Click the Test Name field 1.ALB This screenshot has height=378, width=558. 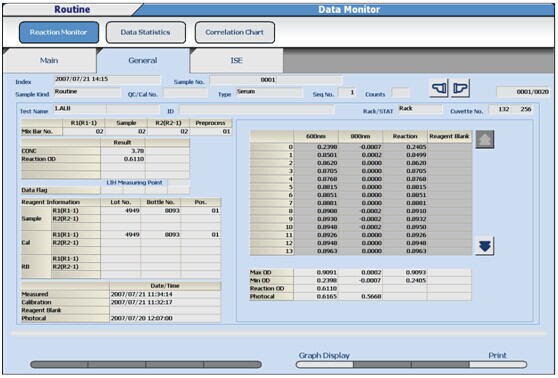(x=80, y=109)
